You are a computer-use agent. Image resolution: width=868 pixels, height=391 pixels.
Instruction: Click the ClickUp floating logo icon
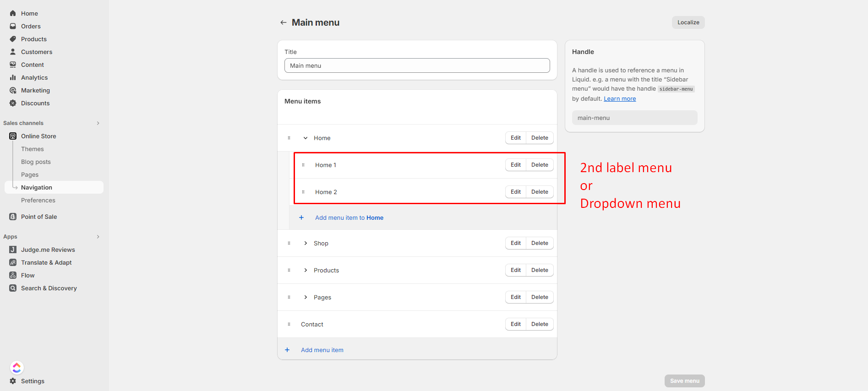coord(17,368)
